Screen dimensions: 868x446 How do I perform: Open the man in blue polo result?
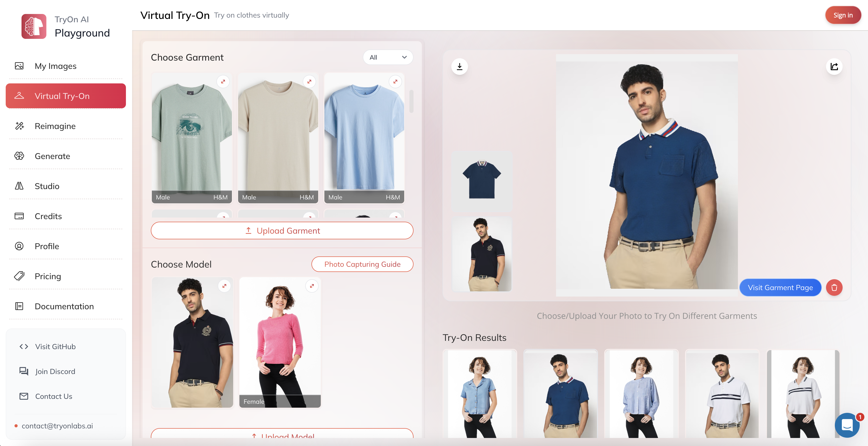(561, 394)
